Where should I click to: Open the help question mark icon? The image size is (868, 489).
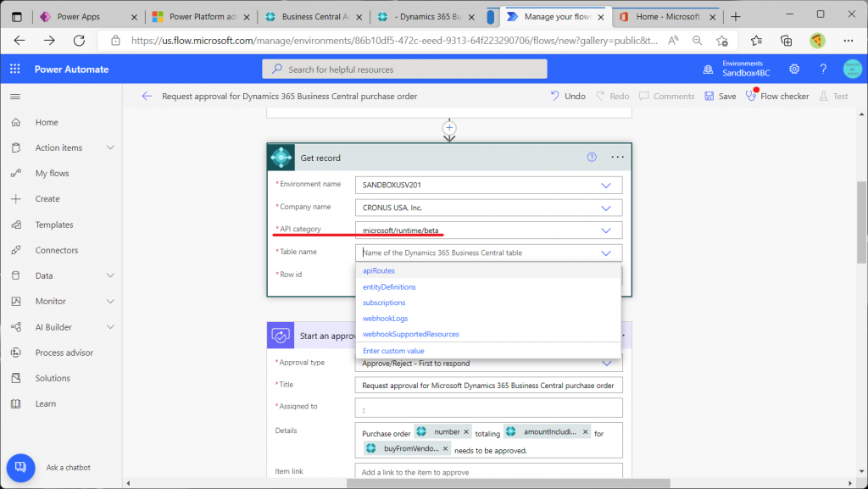(823, 69)
